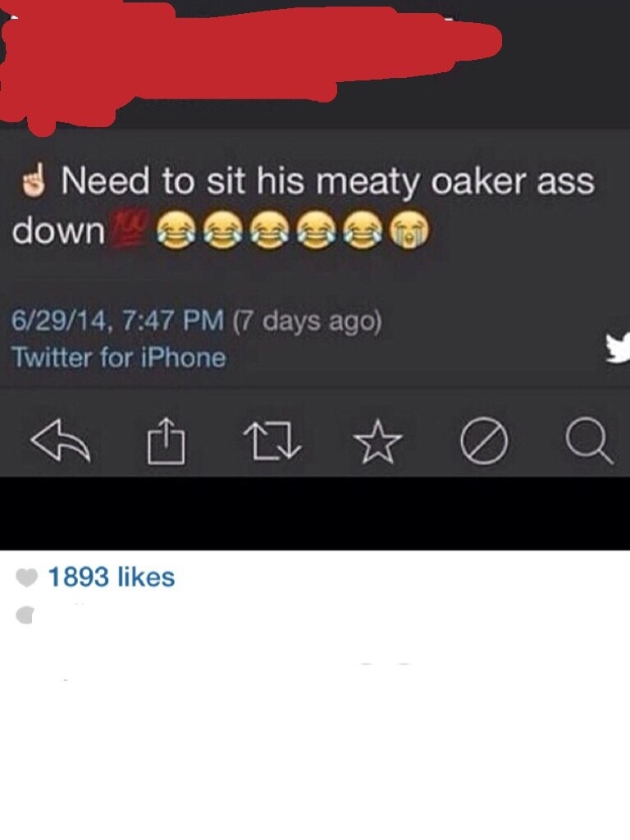Click the (7 days ago) text

308,322
